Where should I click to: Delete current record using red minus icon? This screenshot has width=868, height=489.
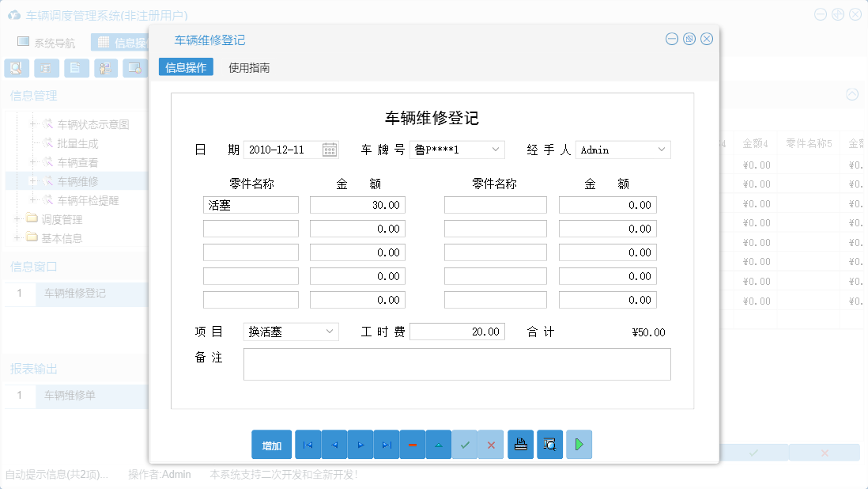(x=412, y=444)
